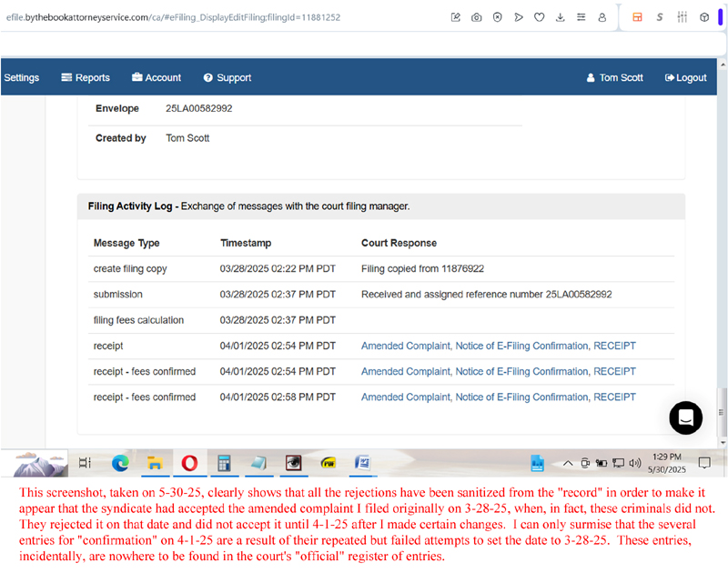Open the browser profile account icon
This screenshot has width=728, height=573.
pos(602,17)
